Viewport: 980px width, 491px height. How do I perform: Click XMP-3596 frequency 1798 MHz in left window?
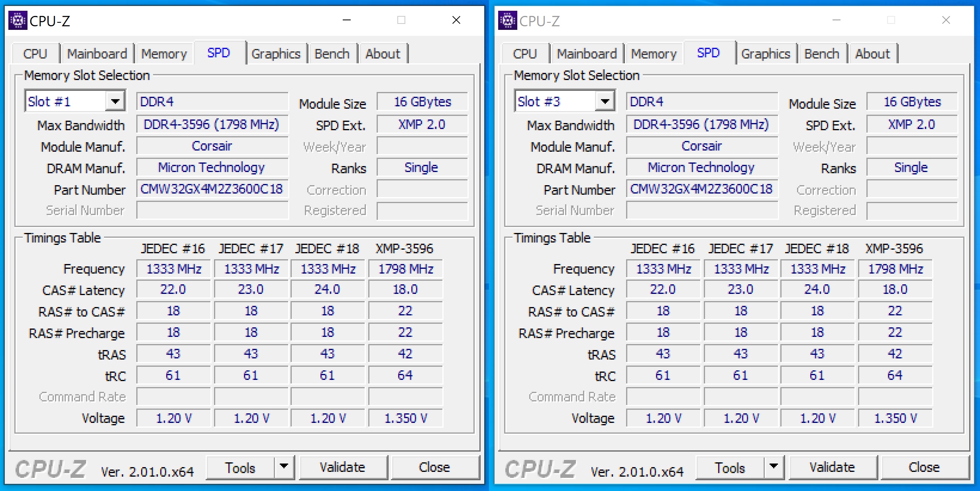[x=405, y=269]
